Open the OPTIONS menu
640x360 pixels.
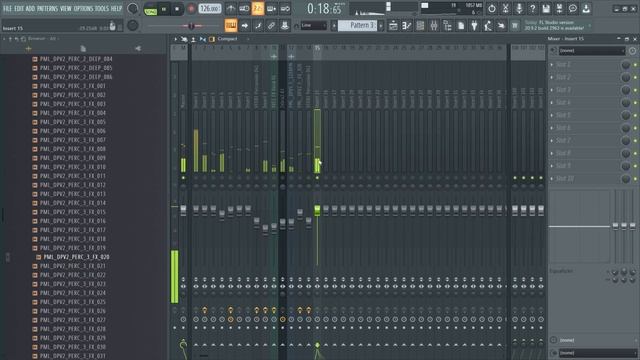click(84, 9)
